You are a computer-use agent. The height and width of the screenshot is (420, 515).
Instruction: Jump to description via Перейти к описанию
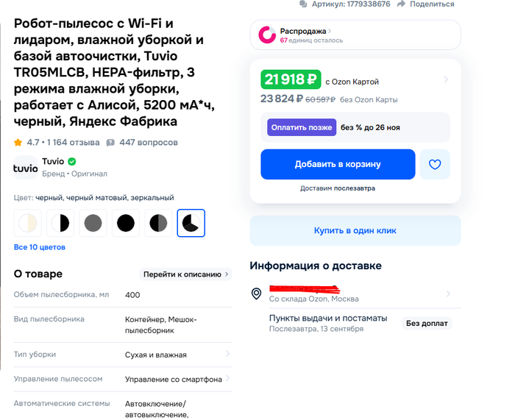click(x=185, y=274)
